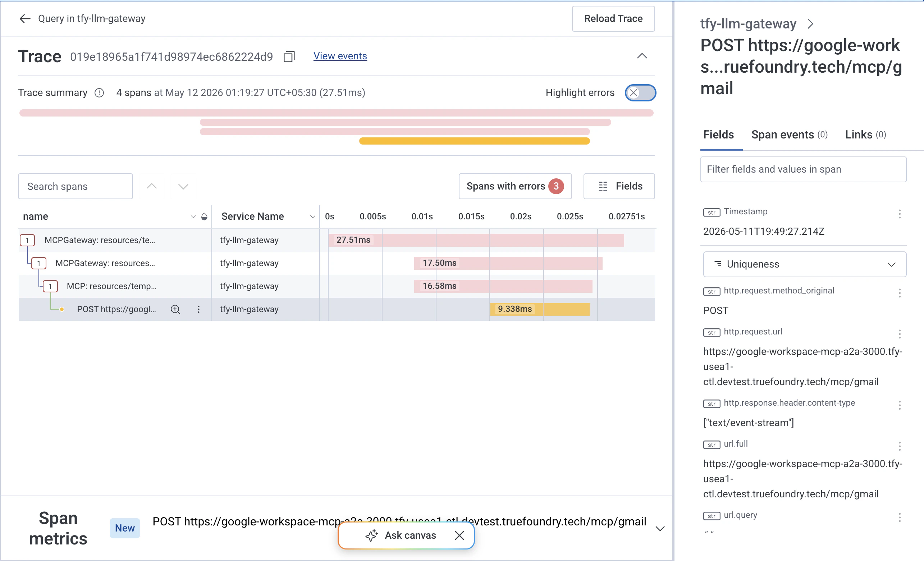
Task: Click the Filter fields and values input
Action: [x=803, y=169]
